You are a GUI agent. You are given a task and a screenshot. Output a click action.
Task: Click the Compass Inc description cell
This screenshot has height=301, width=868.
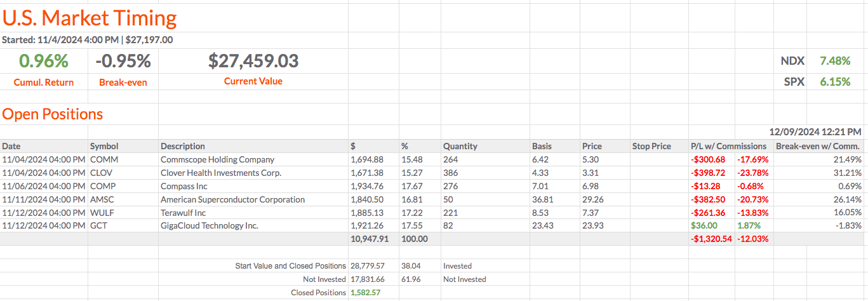pos(184,186)
